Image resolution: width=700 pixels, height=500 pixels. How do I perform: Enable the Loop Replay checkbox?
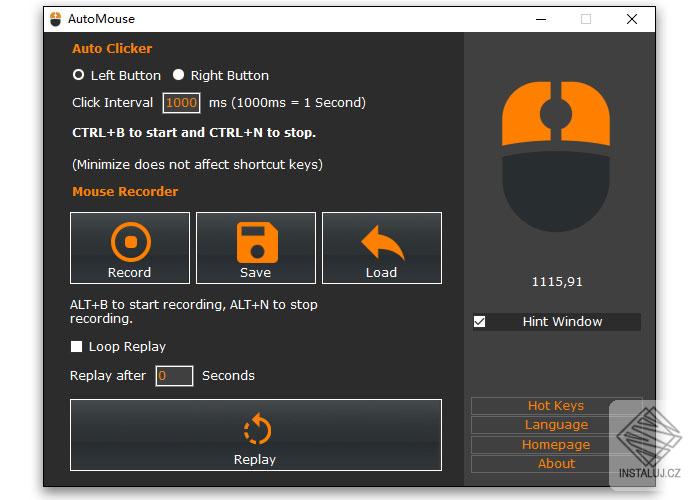(76, 346)
